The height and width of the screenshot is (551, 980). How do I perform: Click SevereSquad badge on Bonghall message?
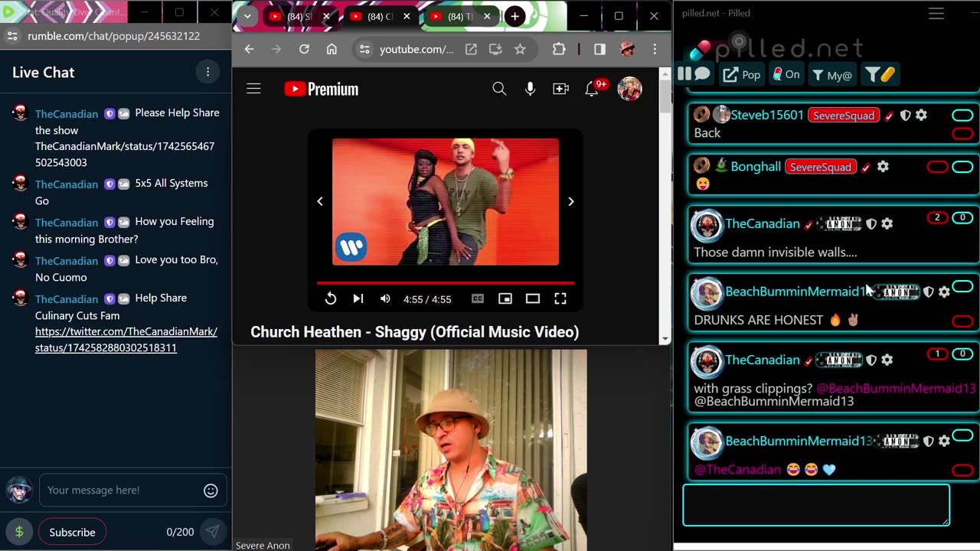point(820,167)
